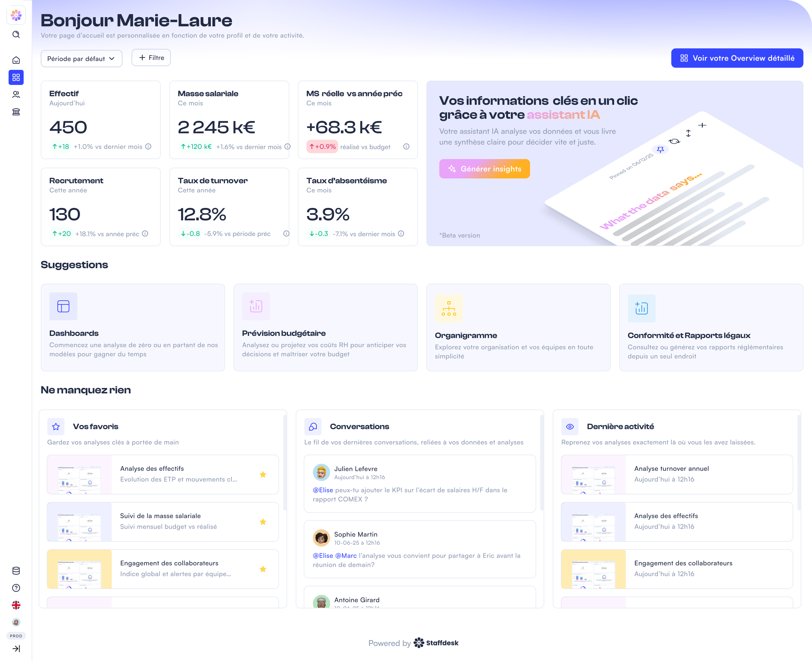Open the Organigramme suggestion card
The image size is (812, 661).
[518, 327]
